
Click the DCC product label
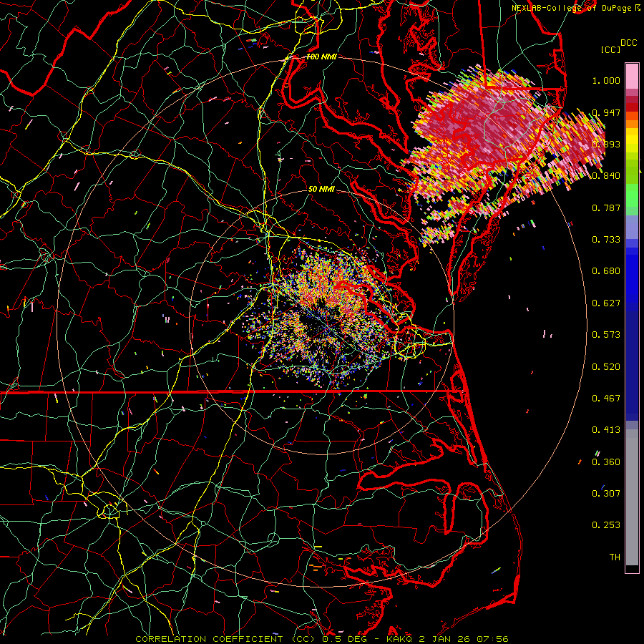628,43
